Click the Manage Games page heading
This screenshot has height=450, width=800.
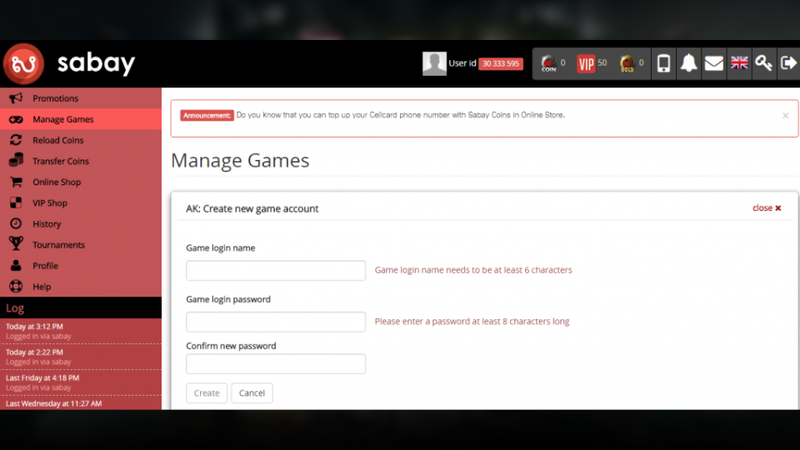click(x=240, y=160)
